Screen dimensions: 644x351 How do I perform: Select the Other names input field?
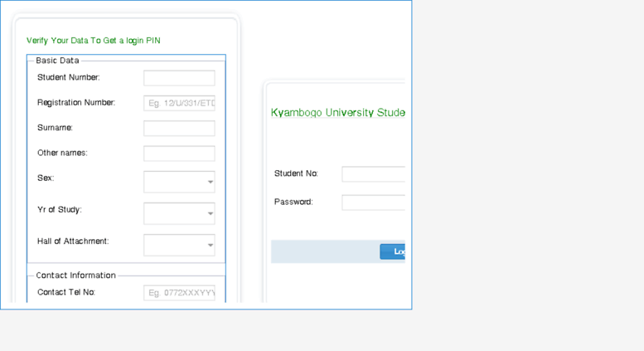[x=179, y=154]
